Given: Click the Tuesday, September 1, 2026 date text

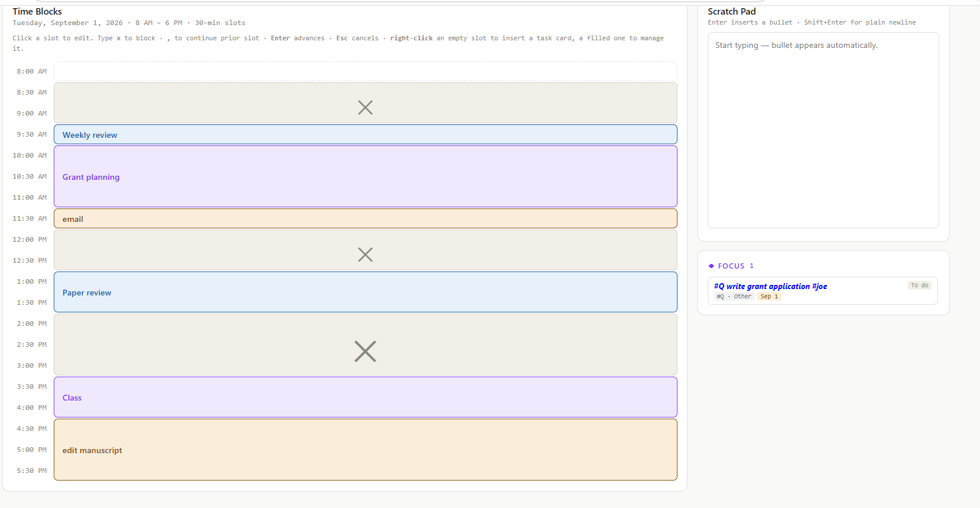Looking at the screenshot, I should click(68, 23).
